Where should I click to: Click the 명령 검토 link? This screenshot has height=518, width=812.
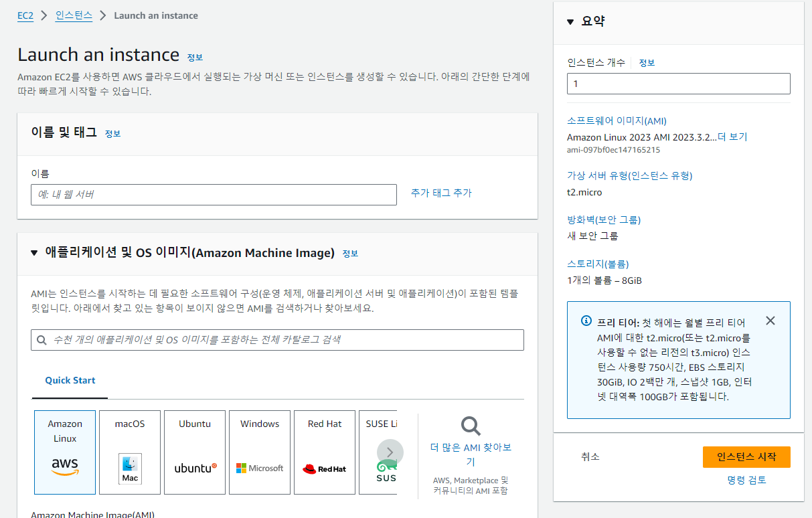[x=746, y=480]
